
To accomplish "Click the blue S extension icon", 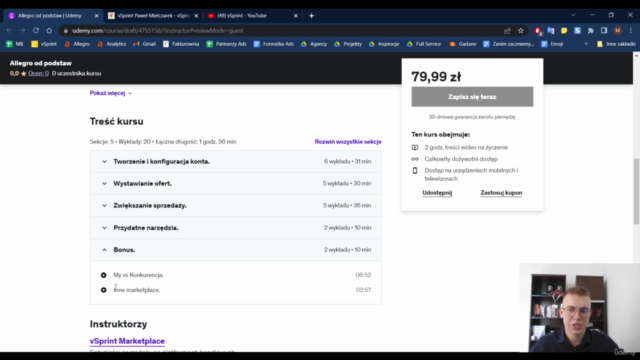I will pos(577,31).
